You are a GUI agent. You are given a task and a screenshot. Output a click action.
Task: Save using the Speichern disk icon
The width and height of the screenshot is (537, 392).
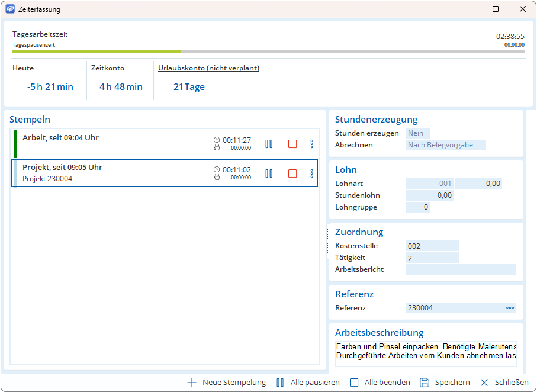(425, 383)
